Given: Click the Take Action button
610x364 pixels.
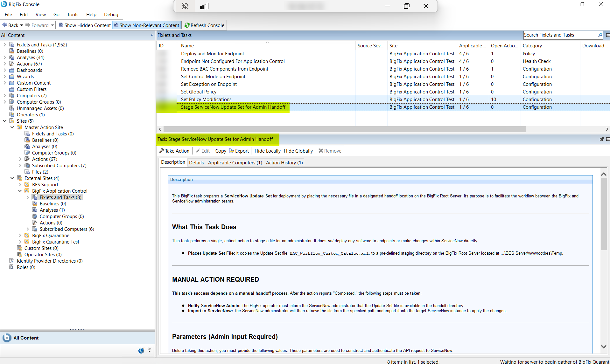Looking at the screenshot, I should [174, 151].
